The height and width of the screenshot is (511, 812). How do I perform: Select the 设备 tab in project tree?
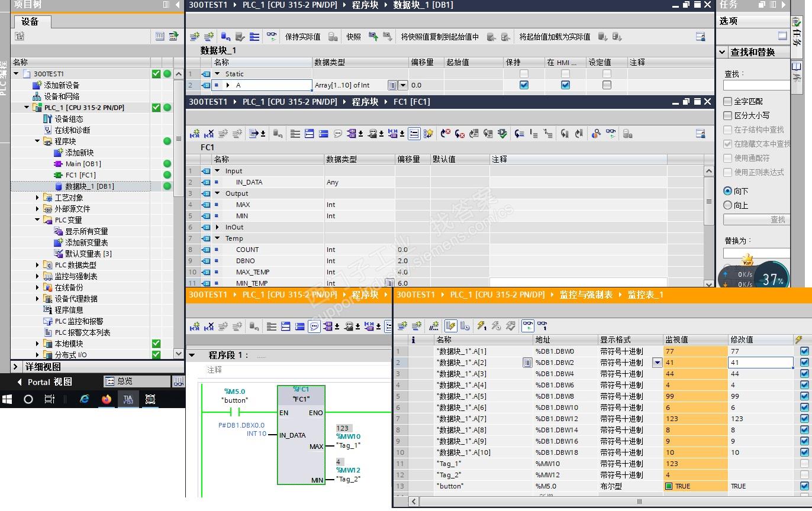[x=30, y=21]
